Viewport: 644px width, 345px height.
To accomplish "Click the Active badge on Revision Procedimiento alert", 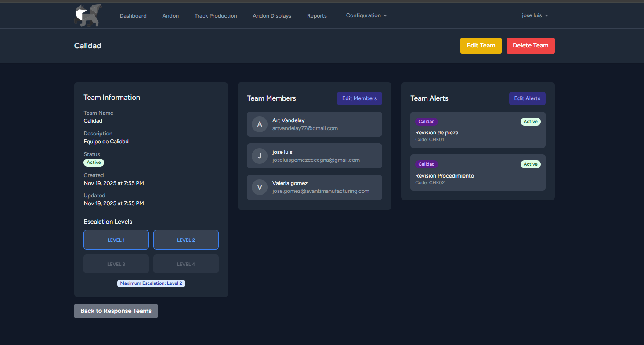I will [x=530, y=164].
